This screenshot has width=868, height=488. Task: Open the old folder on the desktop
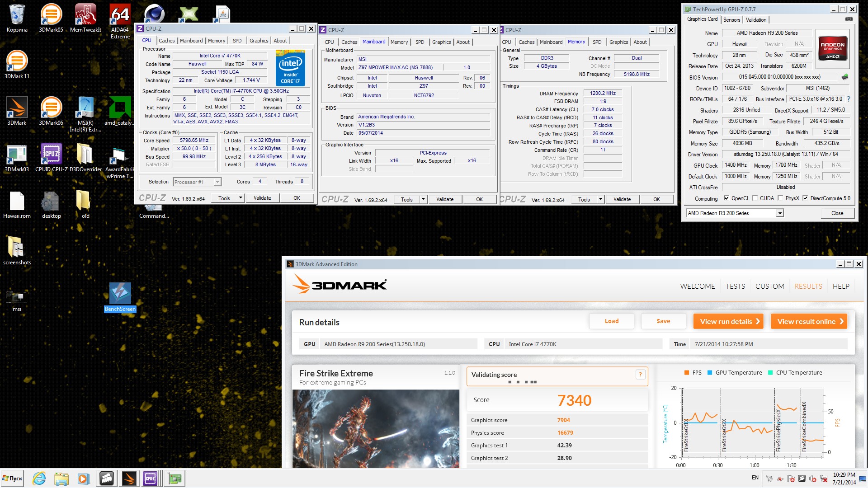(85, 204)
